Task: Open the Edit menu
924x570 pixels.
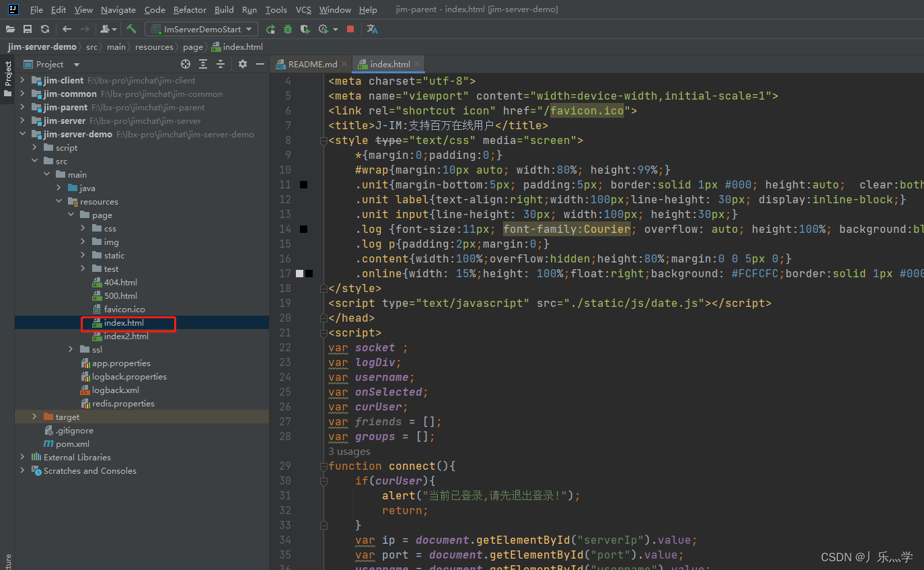Action: click(x=59, y=9)
